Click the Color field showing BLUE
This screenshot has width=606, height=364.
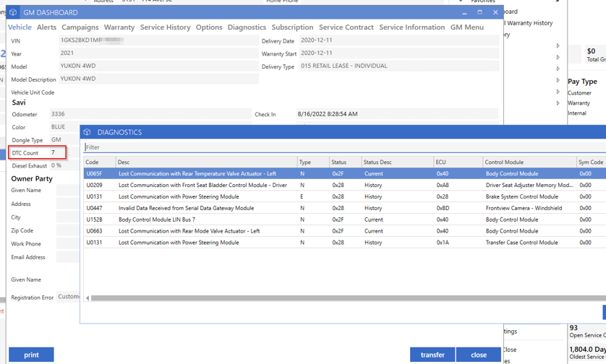[x=65, y=126]
